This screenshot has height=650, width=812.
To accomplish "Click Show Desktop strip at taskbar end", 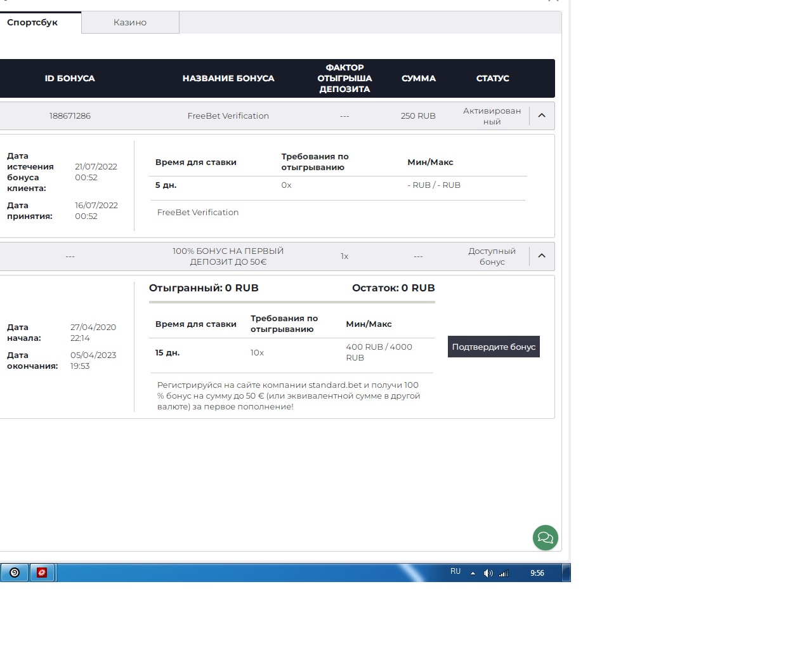I will click(x=566, y=573).
